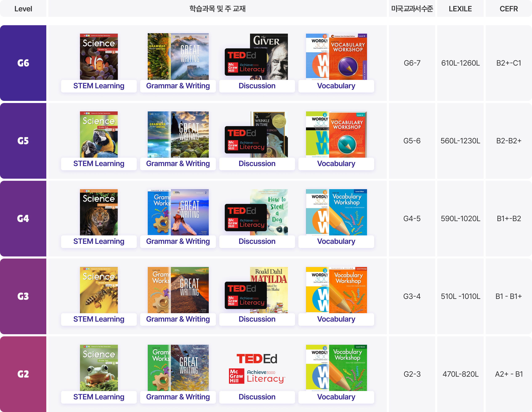This screenshot has width=532, height=412.
Task: Click the G5 Science parrot textbook cover
Action: tap(99, 134)
